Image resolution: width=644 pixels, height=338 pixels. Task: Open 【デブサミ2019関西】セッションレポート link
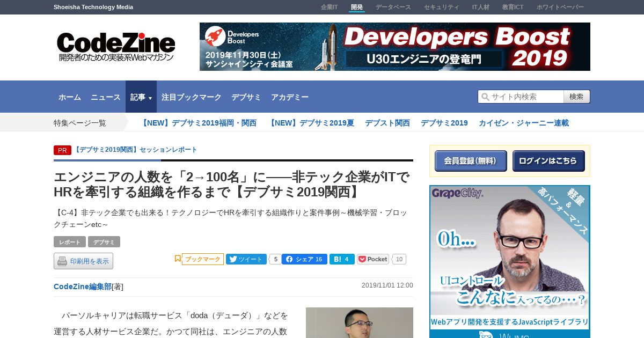(135, 150)
